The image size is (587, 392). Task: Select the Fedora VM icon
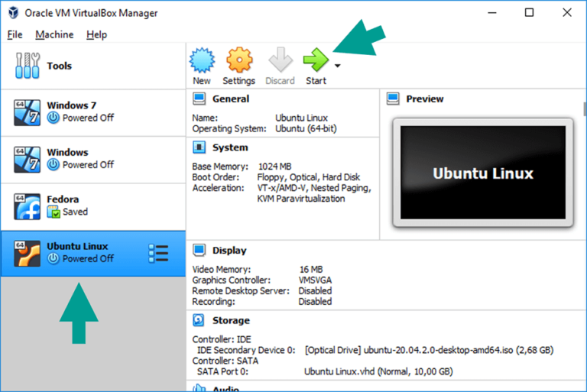pos(27,206)
